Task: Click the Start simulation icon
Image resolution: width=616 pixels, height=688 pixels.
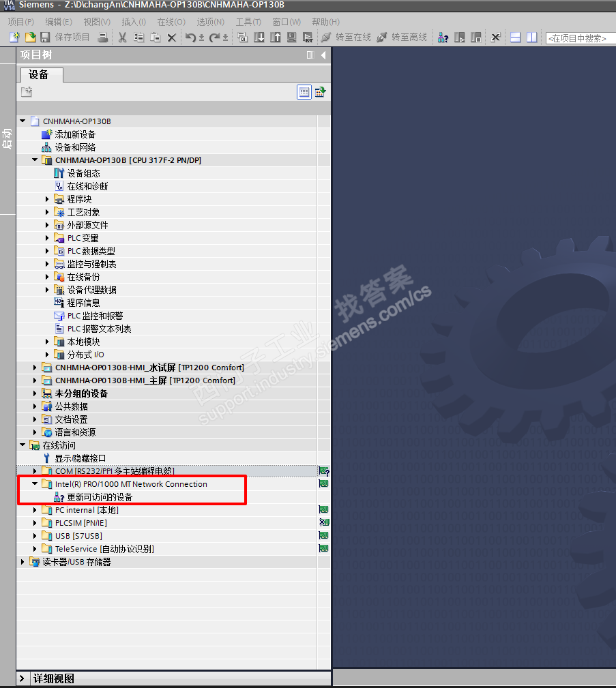Action: pyautogui.click(x=291, y=38)
